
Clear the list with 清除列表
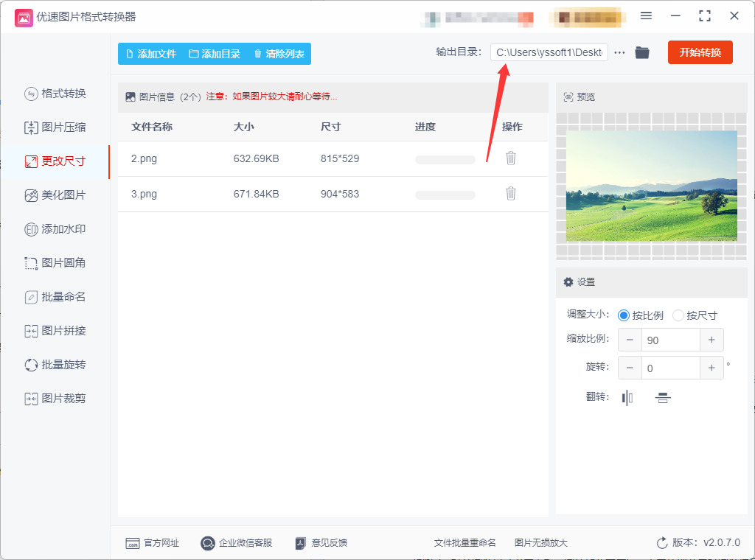pyautogui.click(x=279, y=54)
